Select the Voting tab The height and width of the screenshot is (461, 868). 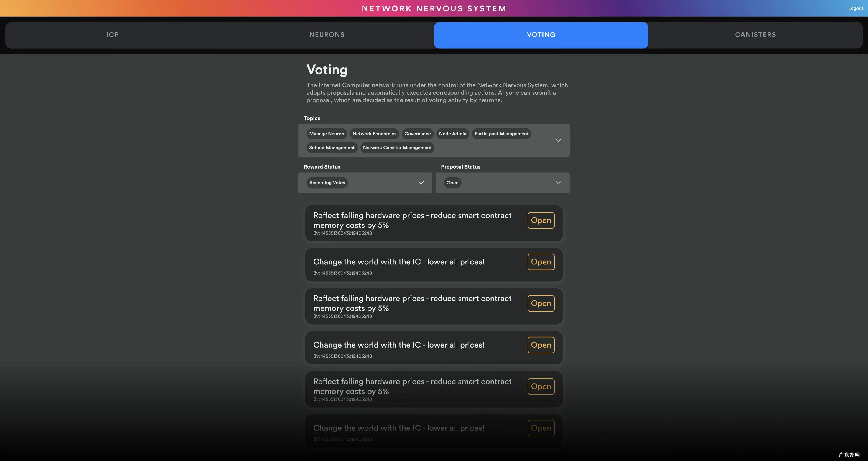(541, 35)
